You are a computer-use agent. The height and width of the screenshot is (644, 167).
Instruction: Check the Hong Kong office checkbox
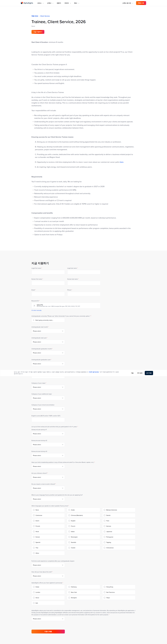[x=105, y=587]
